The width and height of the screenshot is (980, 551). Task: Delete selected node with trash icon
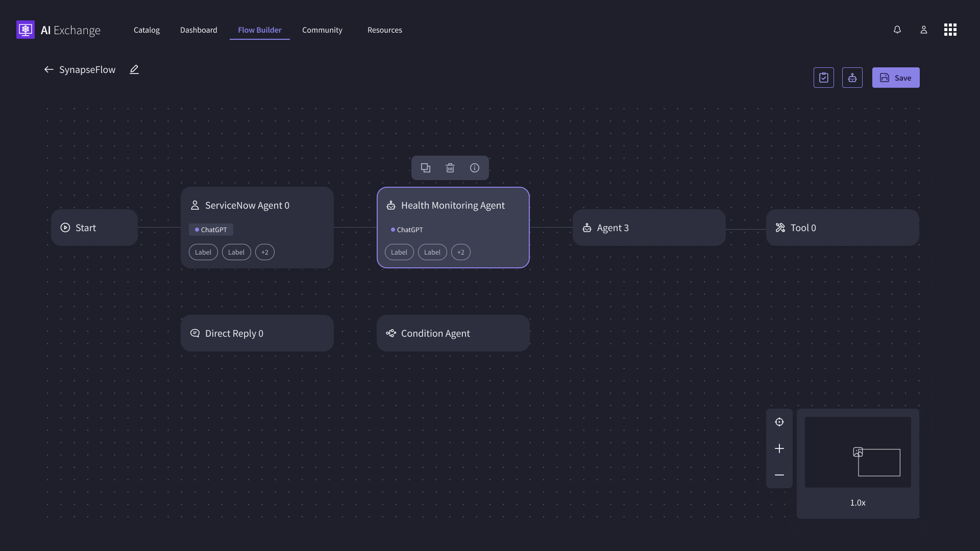pyautogui.click(x=450, y=168)
